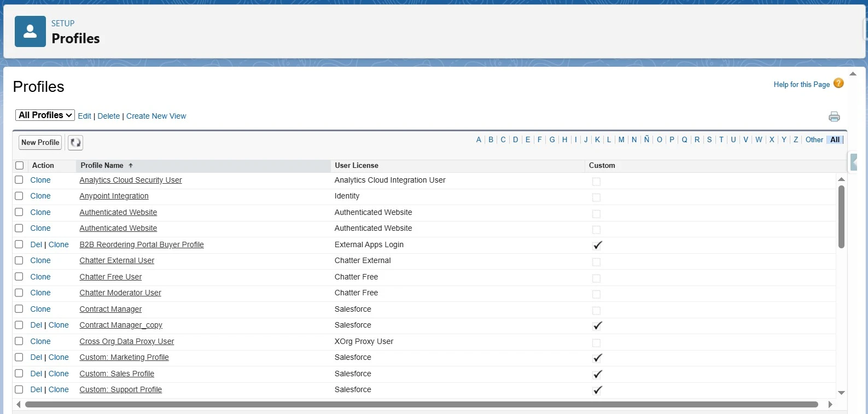
Task: Open the help question mark icon
Action: [838, 84]
